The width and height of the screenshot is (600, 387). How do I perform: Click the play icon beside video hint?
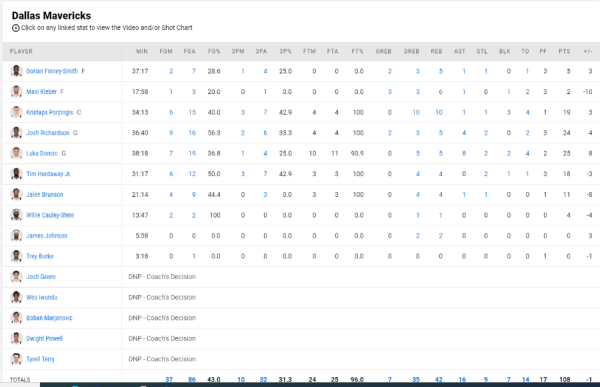[16, 28]
